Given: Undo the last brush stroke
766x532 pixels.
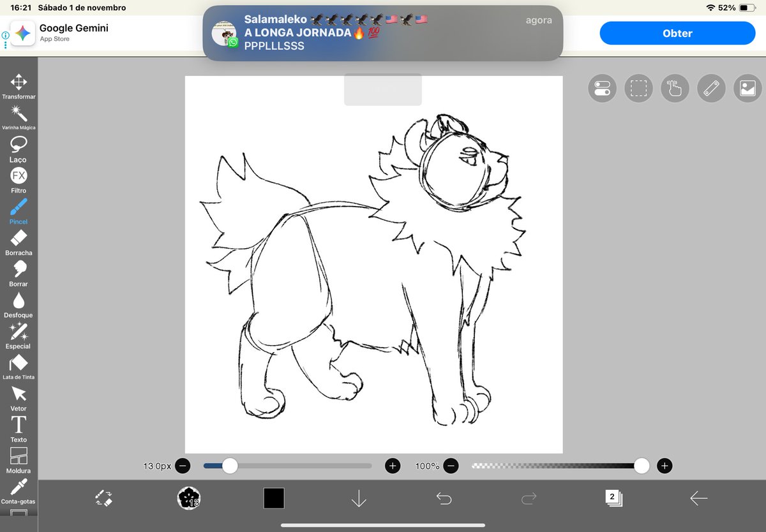Looking at the screenshot, I should tap(444, 498).
